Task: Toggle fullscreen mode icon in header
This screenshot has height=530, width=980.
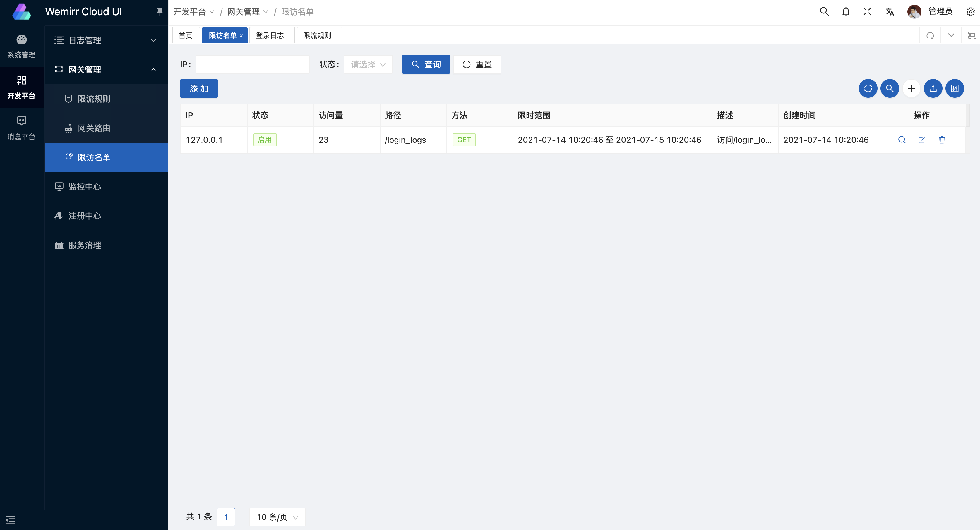Action: 867,12
